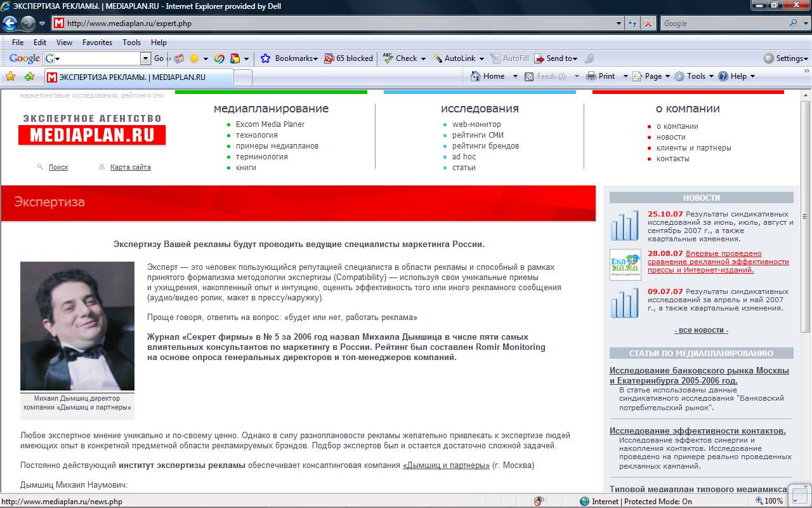Open the Favorites menu
Screen dimensions: 812x508
[97, 43]
